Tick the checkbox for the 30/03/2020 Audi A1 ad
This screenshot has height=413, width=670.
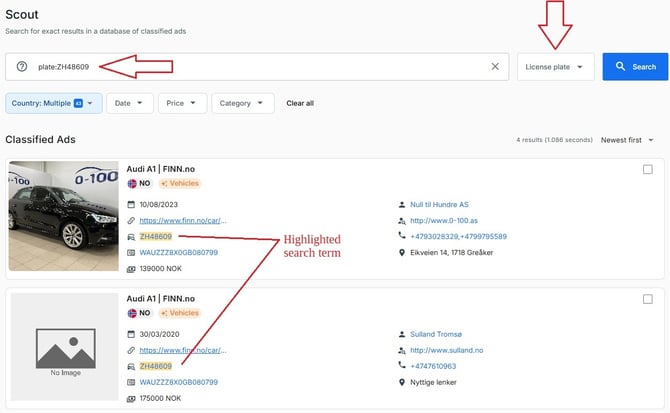[x=648, y=299]
